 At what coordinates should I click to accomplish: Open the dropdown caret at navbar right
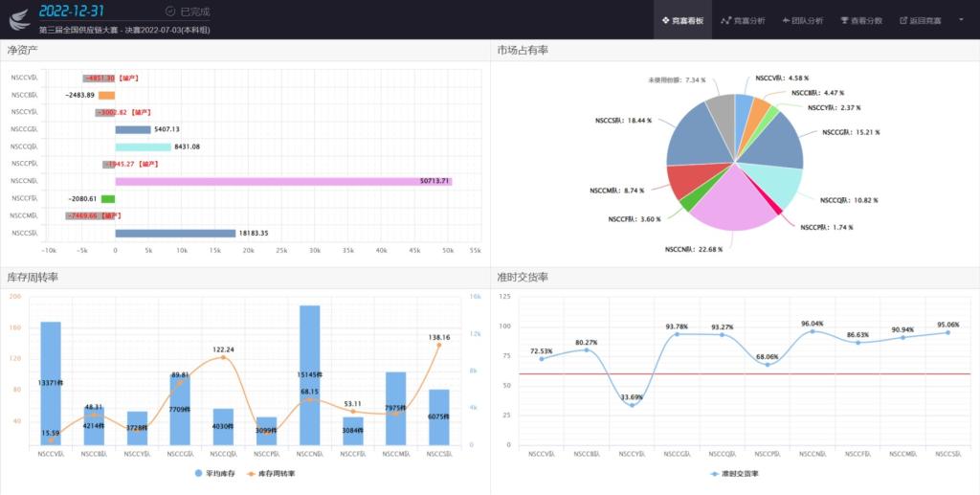(961, 19)
